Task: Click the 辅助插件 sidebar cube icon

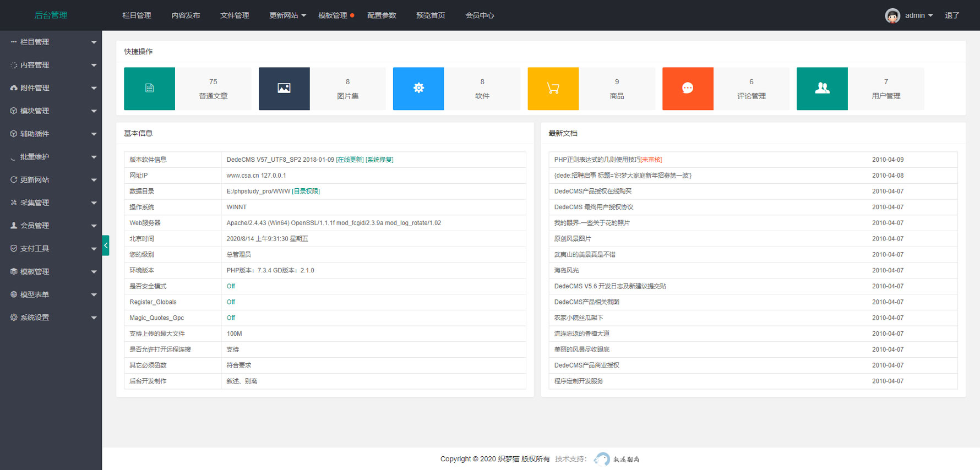Action: click(x=14, y=134)
